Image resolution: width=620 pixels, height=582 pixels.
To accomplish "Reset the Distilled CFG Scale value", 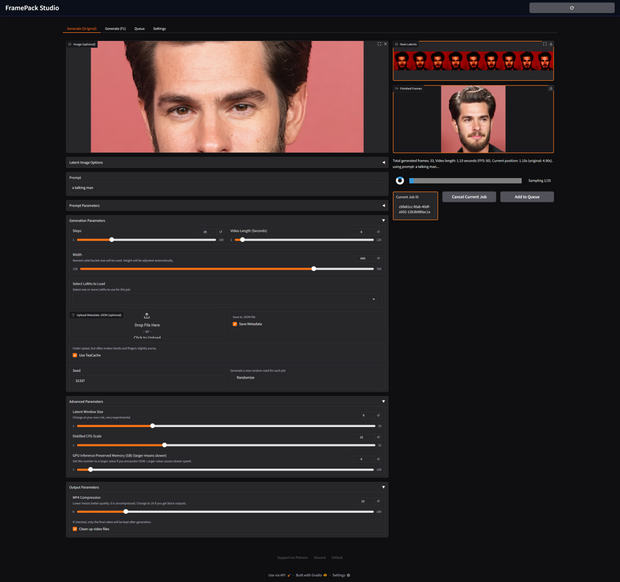I will click(x=378, y=437).
